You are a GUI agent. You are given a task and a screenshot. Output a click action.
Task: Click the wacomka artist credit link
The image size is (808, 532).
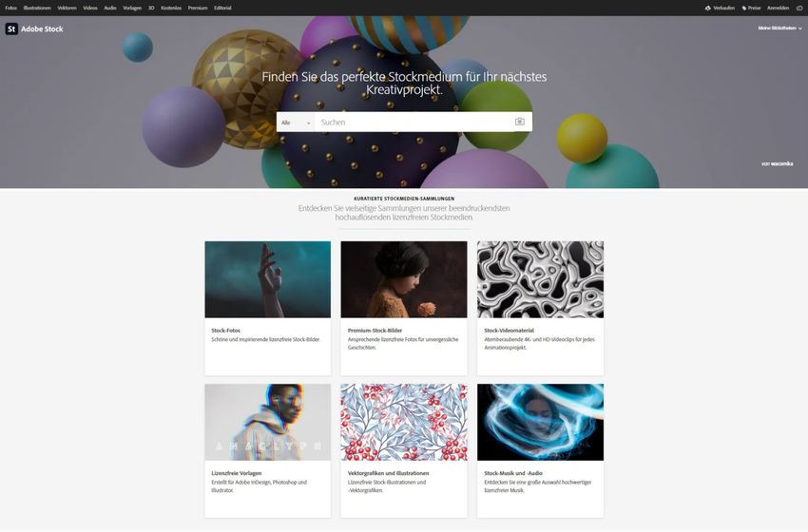(x=782, y=163)
